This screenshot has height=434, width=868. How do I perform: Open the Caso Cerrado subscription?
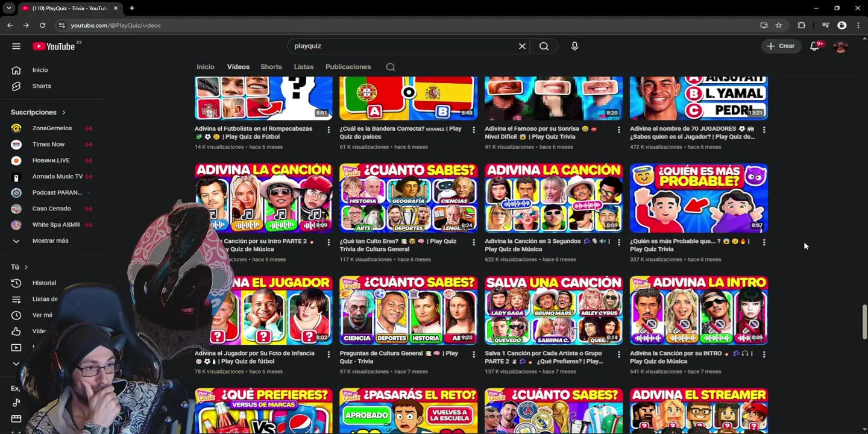coord(51,209)
